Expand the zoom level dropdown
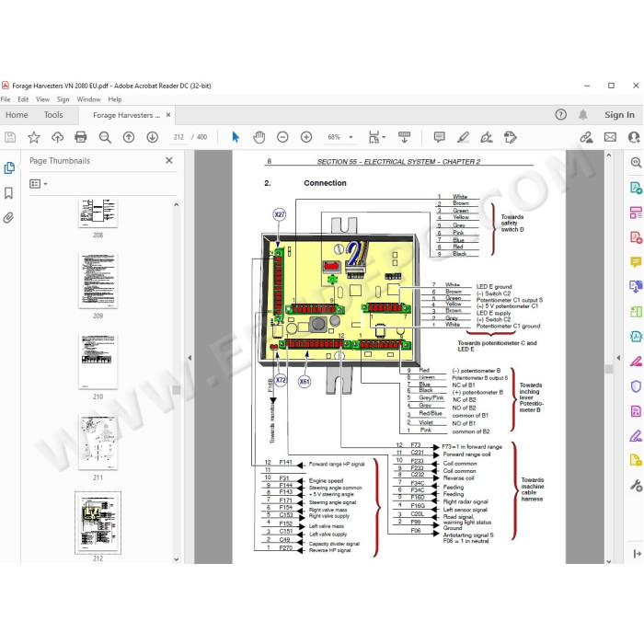The width and height of the screenshot is (644, 644). (x=351, y=137)
